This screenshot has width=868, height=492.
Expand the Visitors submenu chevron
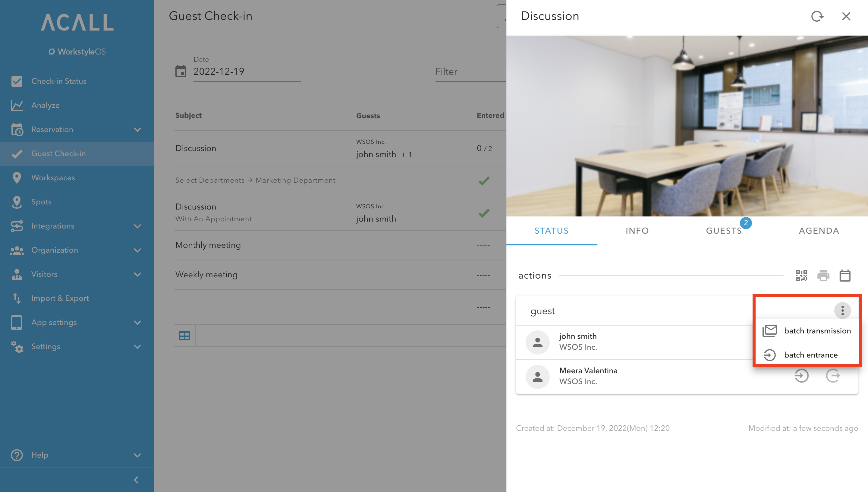[x=137, y=274]
